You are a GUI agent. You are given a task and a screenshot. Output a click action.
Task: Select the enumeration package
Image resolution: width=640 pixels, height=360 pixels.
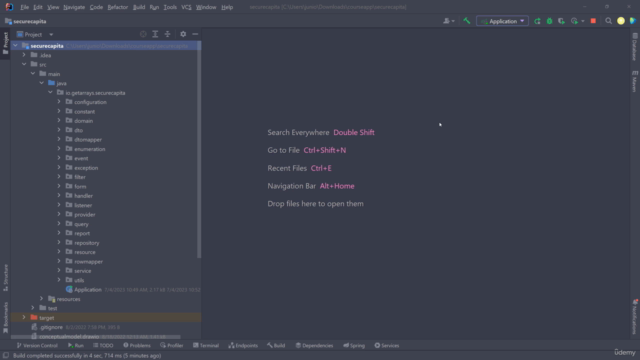point(89,149)
